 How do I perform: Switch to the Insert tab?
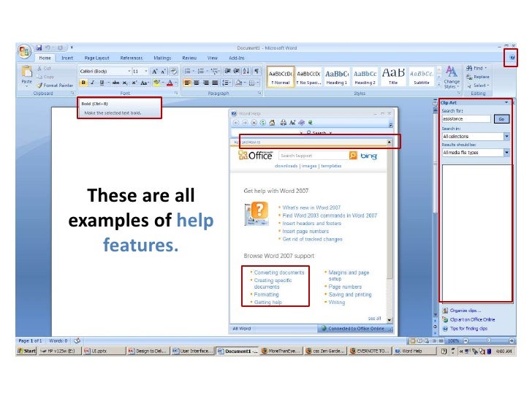coord(67,58)
